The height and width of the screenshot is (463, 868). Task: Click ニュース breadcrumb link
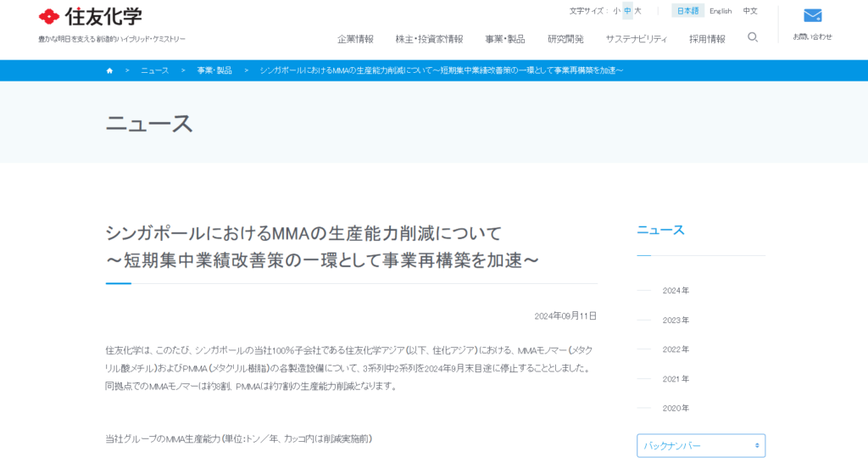point(154,70)
